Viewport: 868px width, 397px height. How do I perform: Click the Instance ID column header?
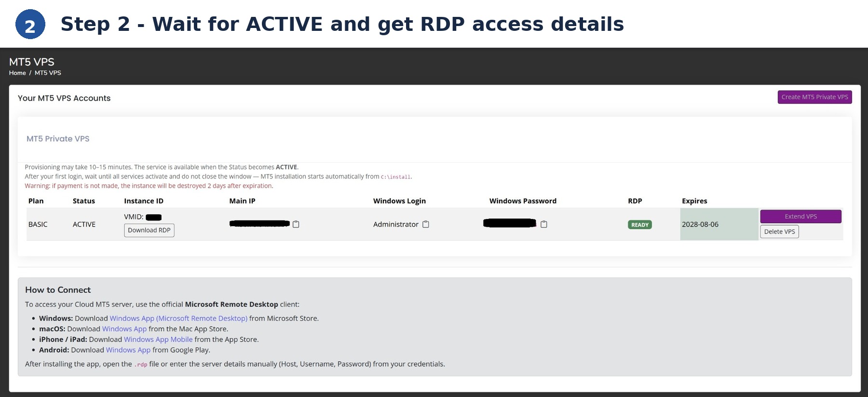tap(144, 201)
